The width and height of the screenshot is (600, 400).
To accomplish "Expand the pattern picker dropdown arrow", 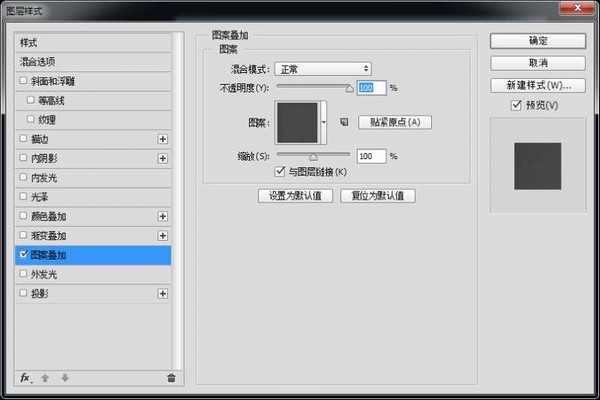I will (x=324, y=123).
